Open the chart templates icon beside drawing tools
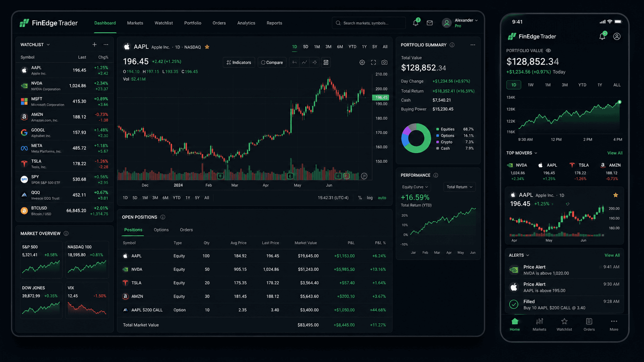This screenshot has height=362, width=644. tap(326, 62)
